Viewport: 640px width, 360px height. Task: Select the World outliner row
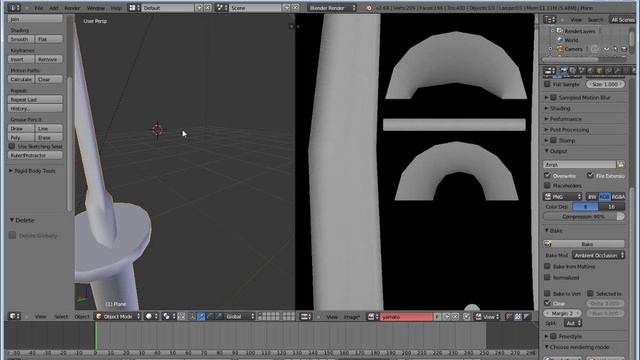point(571,40)
